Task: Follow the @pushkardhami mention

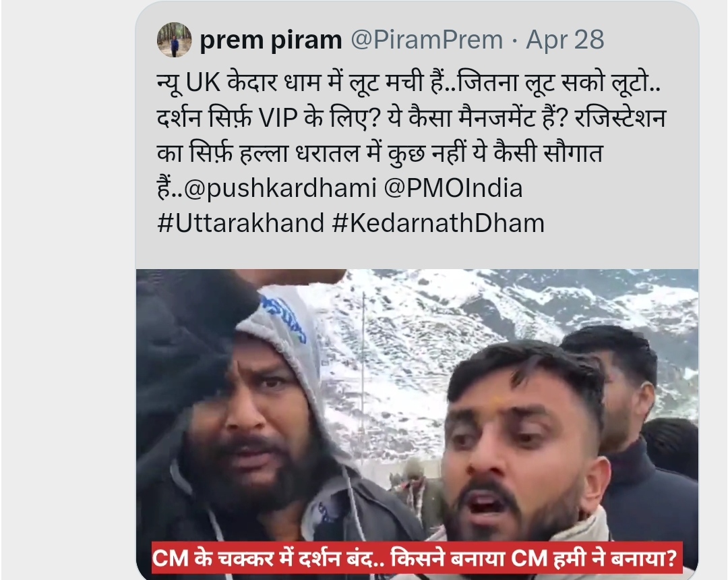Action: click(x=280, y=188)
